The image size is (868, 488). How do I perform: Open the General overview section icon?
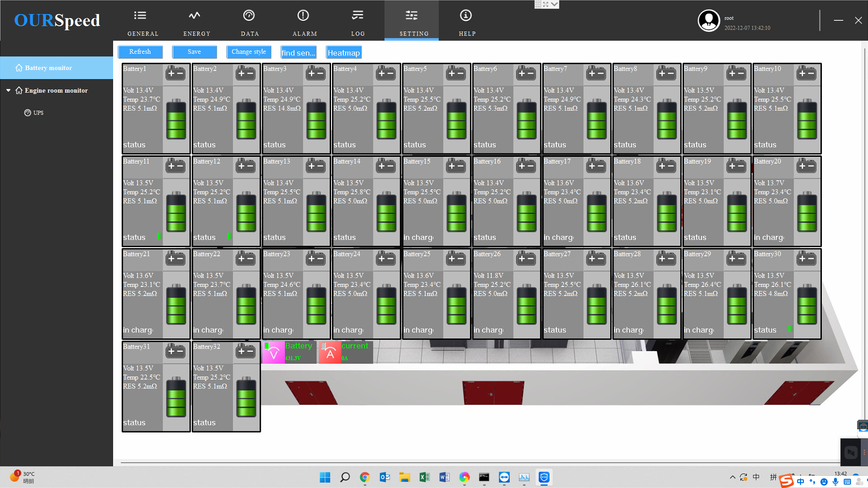140,16
